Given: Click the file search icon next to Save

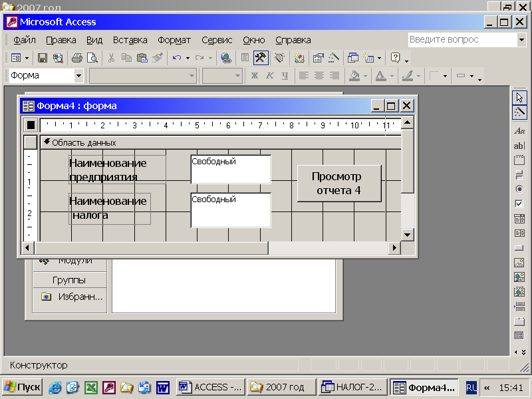Looking at the screenshot, I should coord(58,58).
